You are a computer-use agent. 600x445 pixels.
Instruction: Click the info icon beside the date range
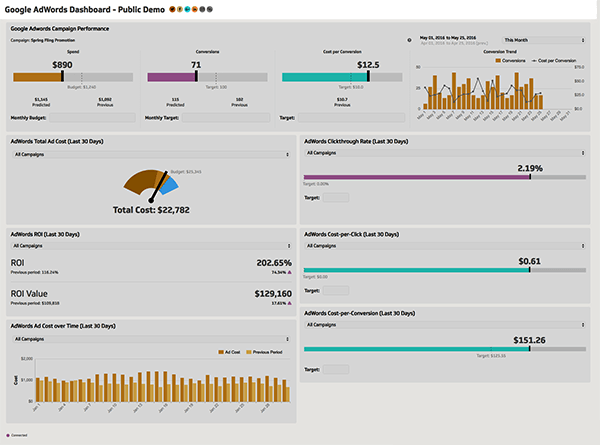[x=409, y=40]
